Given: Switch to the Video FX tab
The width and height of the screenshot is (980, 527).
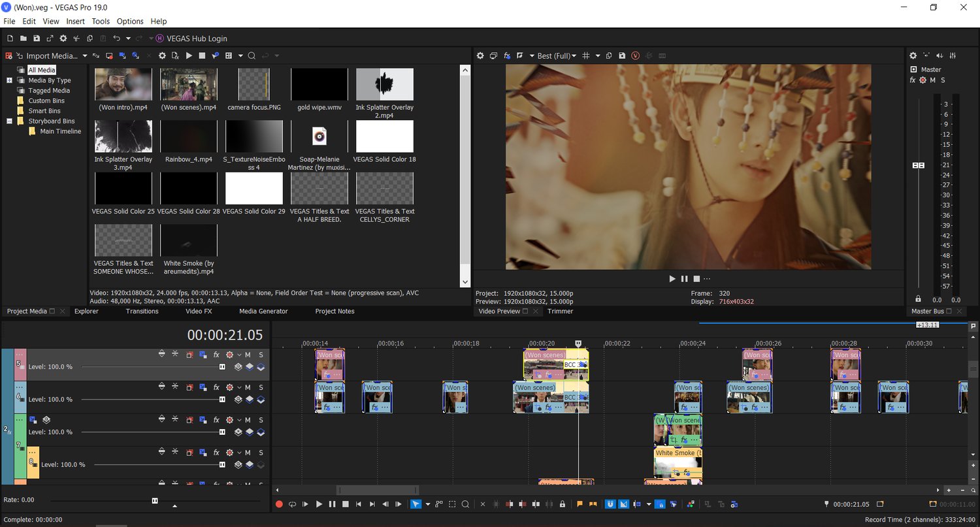Looking at the screenshot, I should click(x=199, y=311).
